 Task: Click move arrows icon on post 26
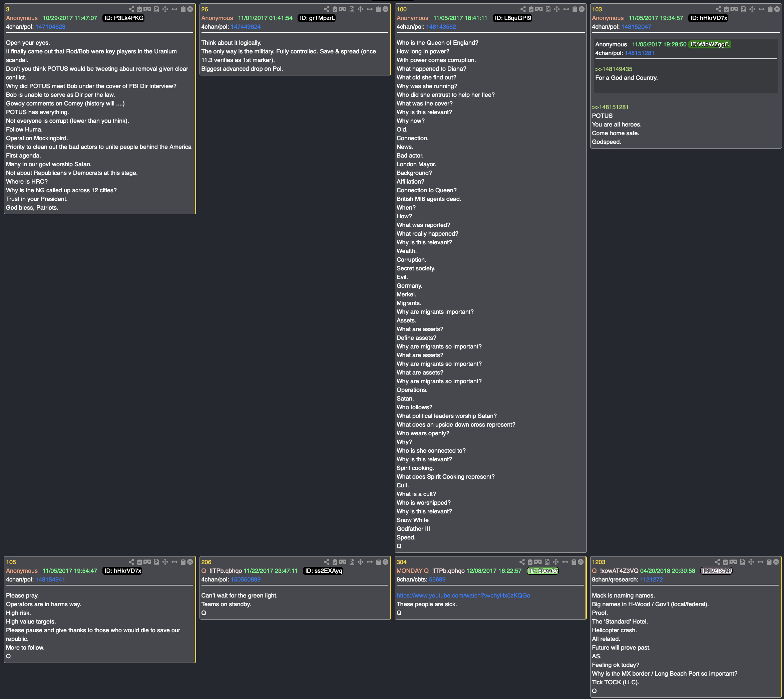point(360,9)
